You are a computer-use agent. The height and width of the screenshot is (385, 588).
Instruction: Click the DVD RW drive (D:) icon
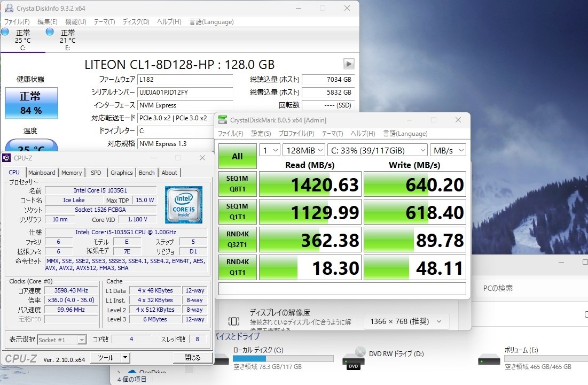(354, 358)
